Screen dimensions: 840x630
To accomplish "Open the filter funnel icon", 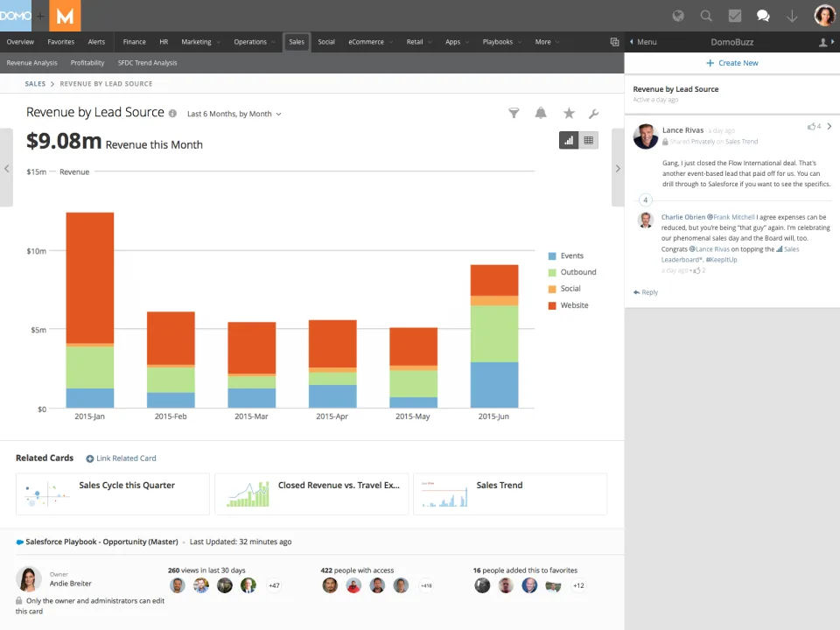I will [x=514, y=113].
